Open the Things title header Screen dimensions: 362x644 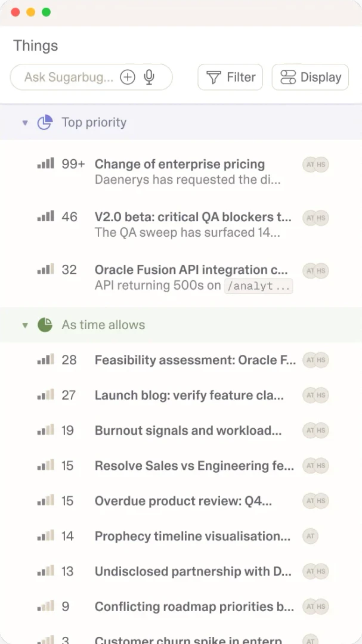[35, 45]
